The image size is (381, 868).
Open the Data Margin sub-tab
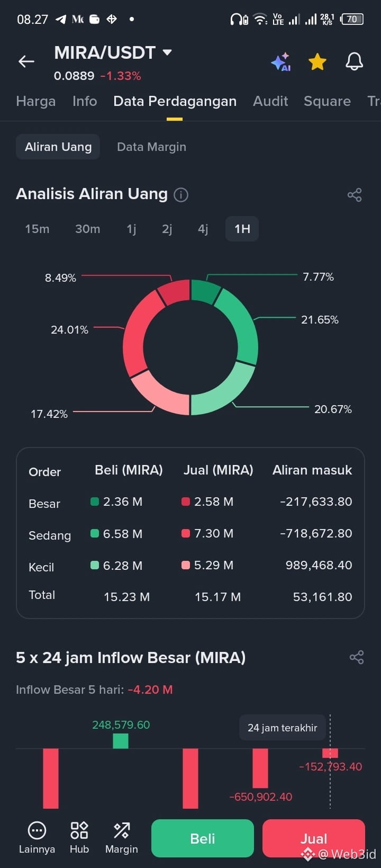point(151,147)
